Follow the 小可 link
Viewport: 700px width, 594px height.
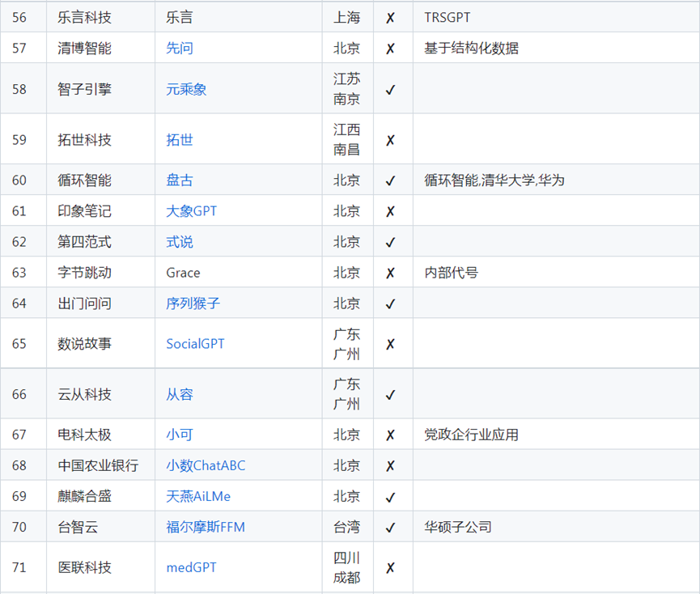[x=180, y=435]
